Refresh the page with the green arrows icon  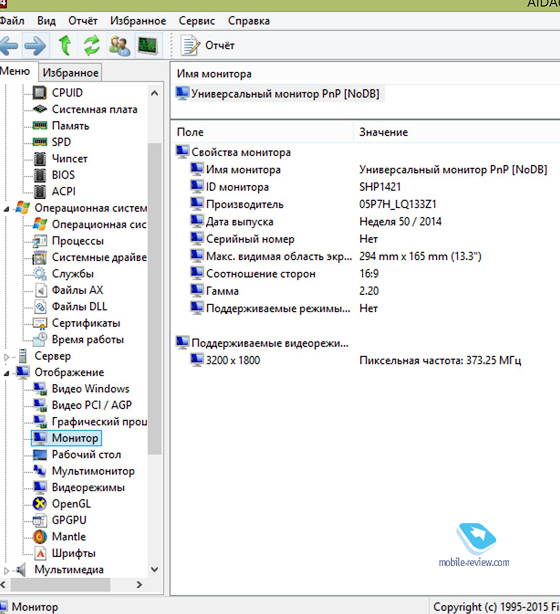(92, 45)
